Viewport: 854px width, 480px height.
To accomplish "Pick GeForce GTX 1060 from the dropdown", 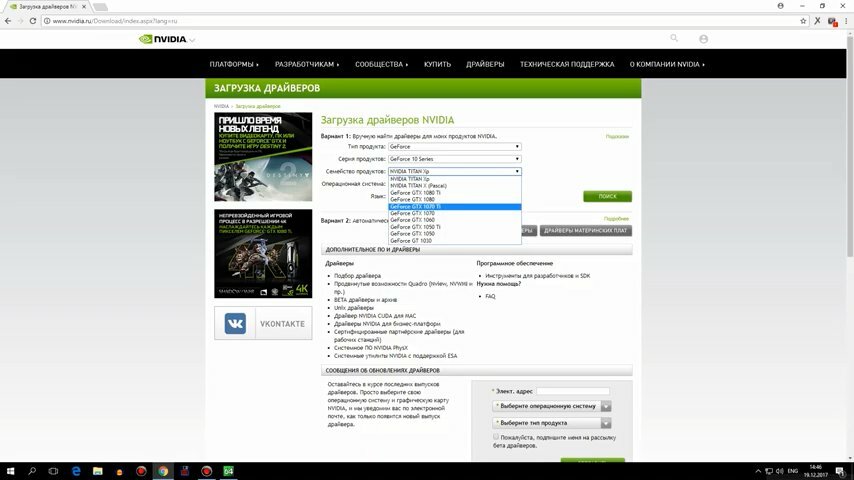I will tap(455, 220).
